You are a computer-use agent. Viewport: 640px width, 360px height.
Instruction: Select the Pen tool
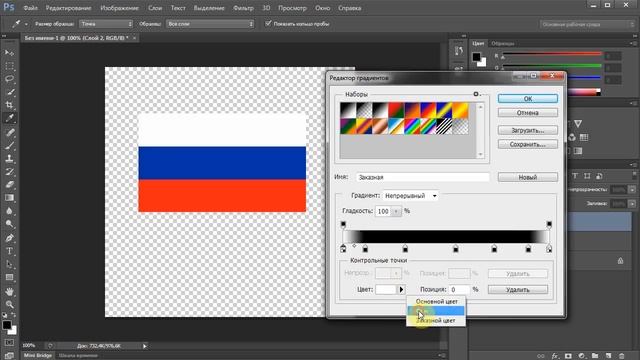click(x=9, y=238)
